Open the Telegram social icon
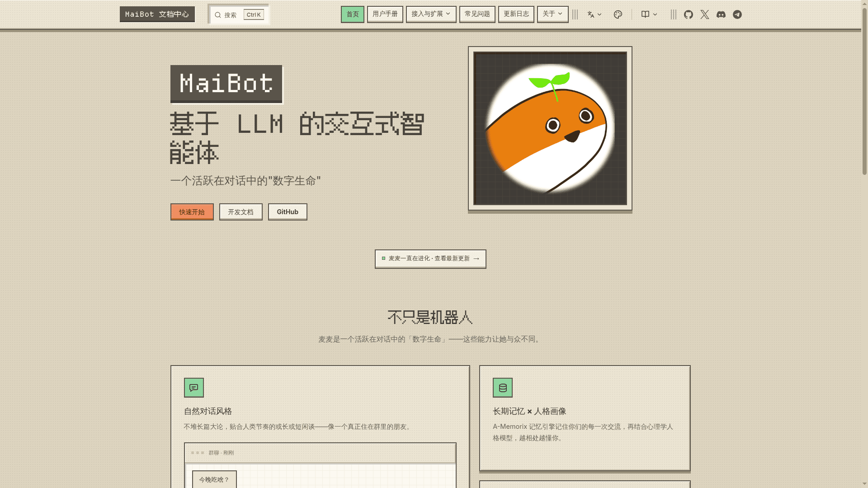 pos(737,14)
